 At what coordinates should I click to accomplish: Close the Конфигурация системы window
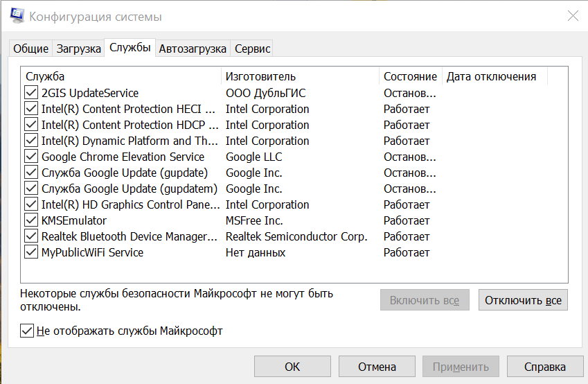(573, 16)
